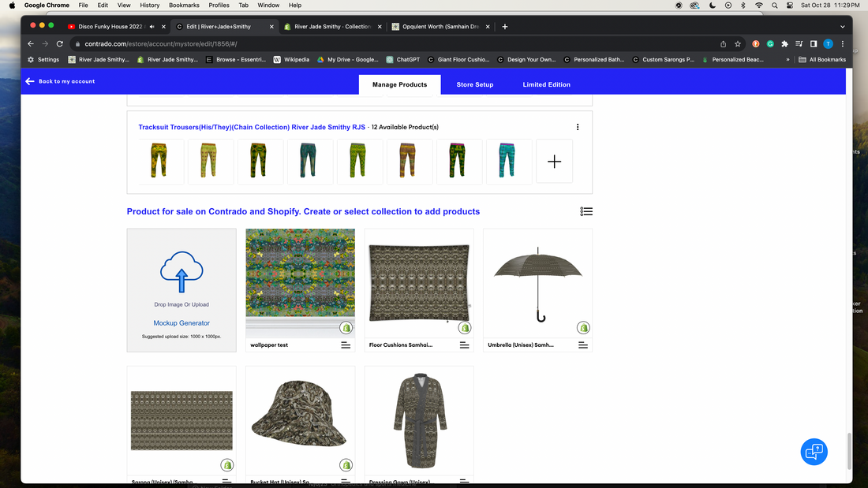The image size is (868, 488).
Task: Open hamburger menu on Umbrella product
Action: pyautogui.click(x=582, y=345)
